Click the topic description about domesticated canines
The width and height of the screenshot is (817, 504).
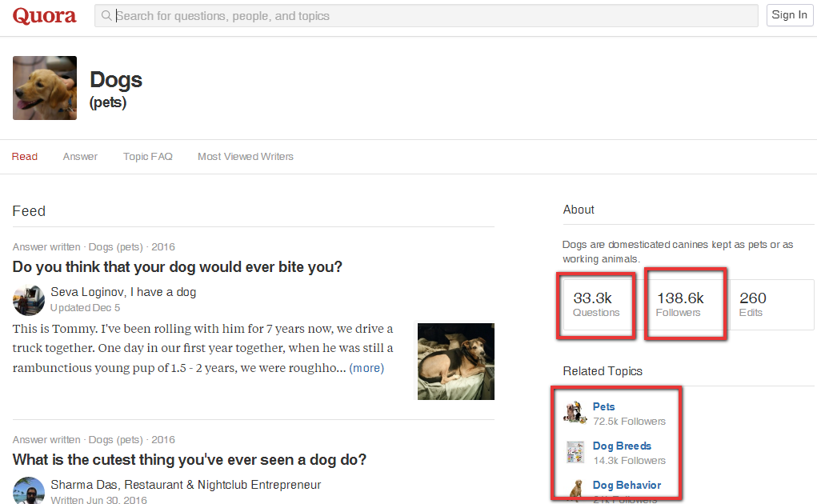click(x=677, y=251)
